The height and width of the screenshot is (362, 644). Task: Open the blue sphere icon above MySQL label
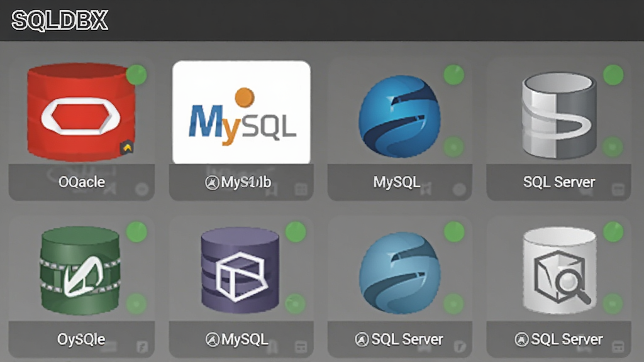[399, 116]
